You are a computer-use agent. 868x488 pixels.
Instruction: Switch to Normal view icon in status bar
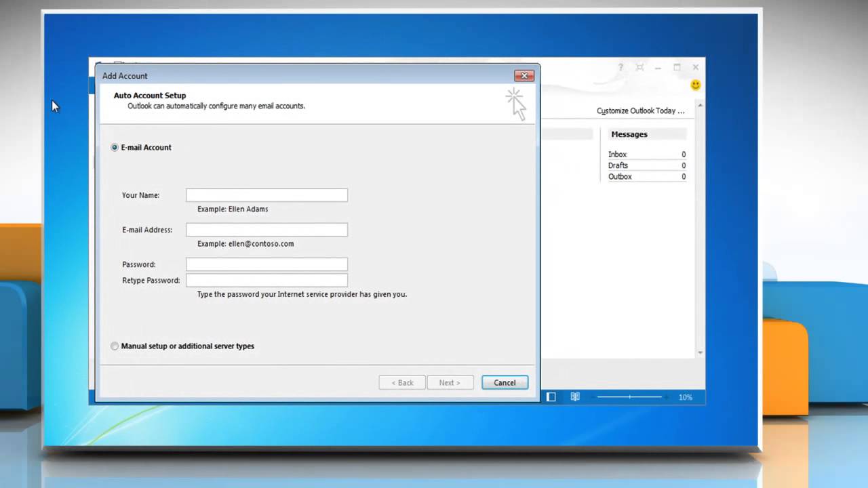(551, 396)
